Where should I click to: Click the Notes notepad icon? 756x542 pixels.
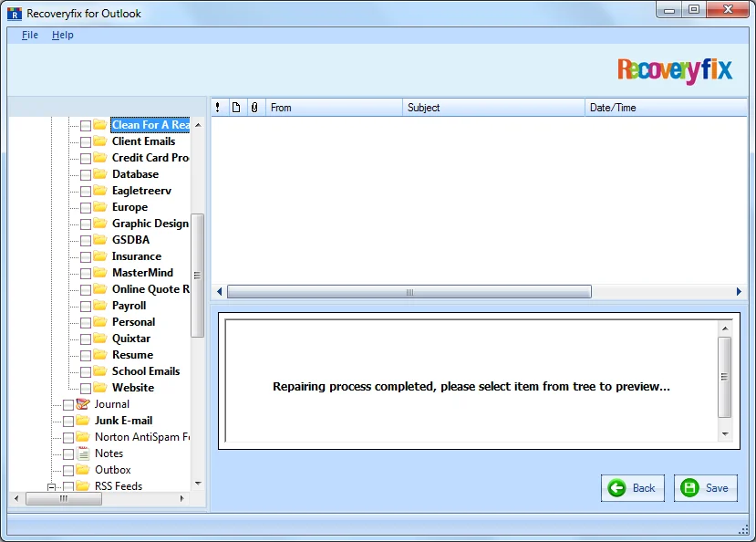coord(83,453)
